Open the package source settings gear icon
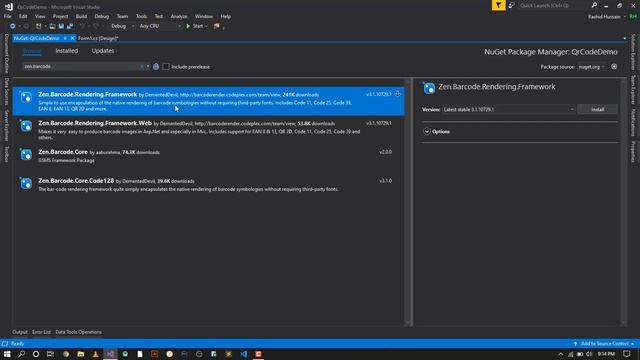Image resolution: width=640 pixels, height=360 pixels. (614, 67)
